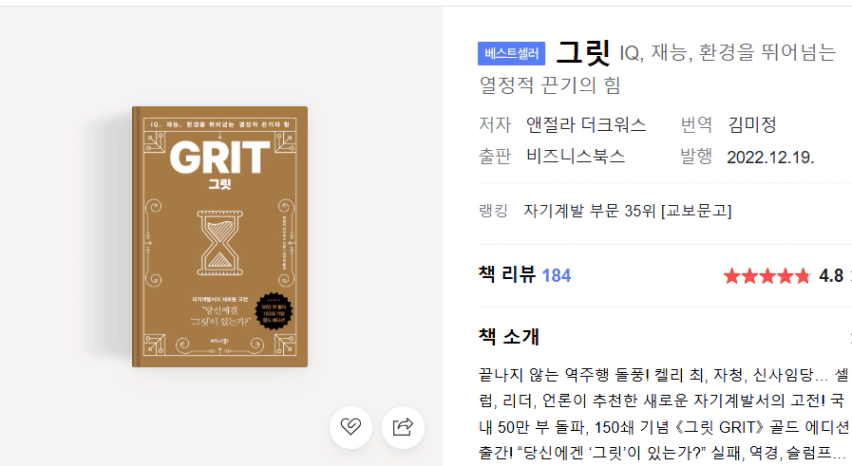Click the red five-star rating

coord(767,276)
